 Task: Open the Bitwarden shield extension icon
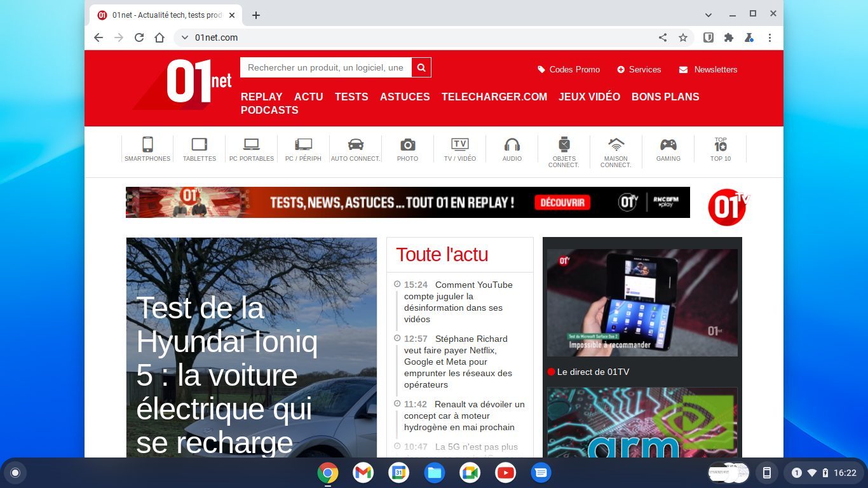pyautogui.click(x=709, y=37)
